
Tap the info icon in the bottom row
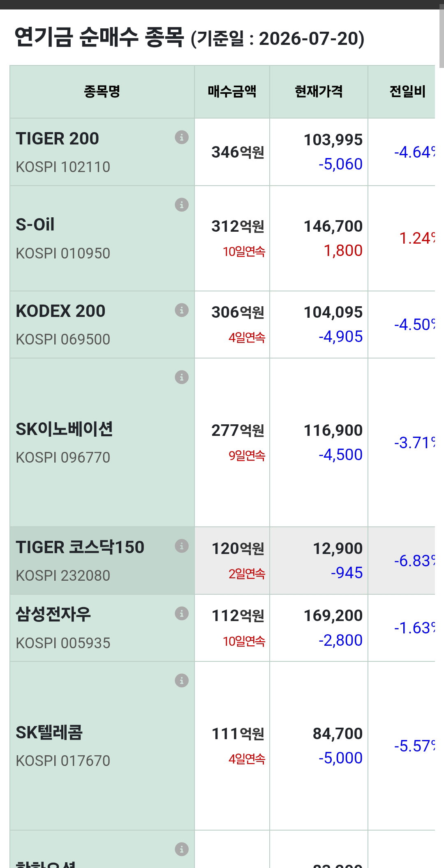pos(182,849)
